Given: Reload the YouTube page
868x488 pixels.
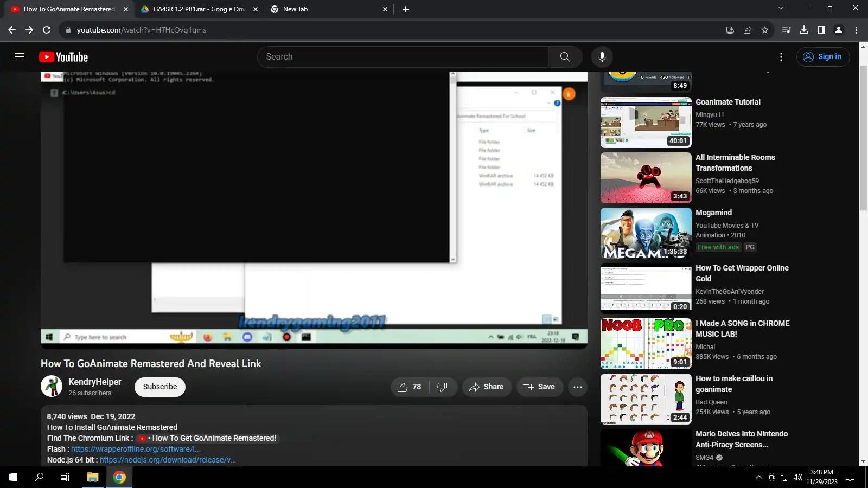Looking at the screenshot, I should click(47, 30).
